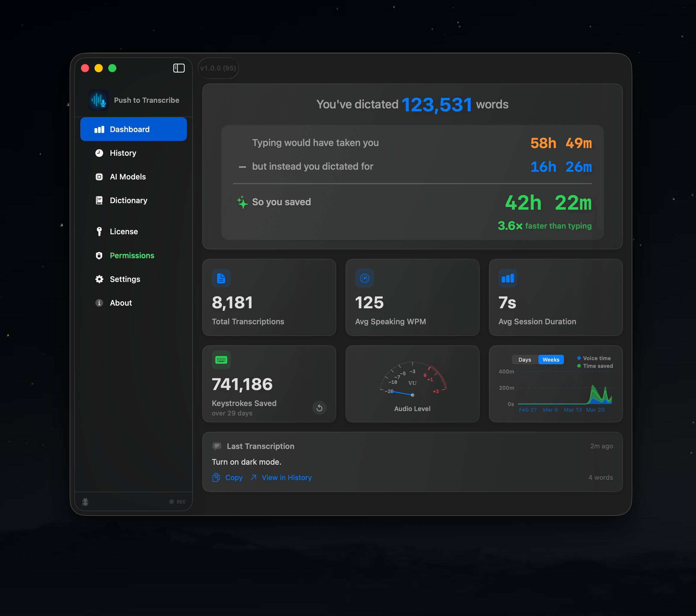Open the bug report icon in bottom bar

[x=85, y=502]
